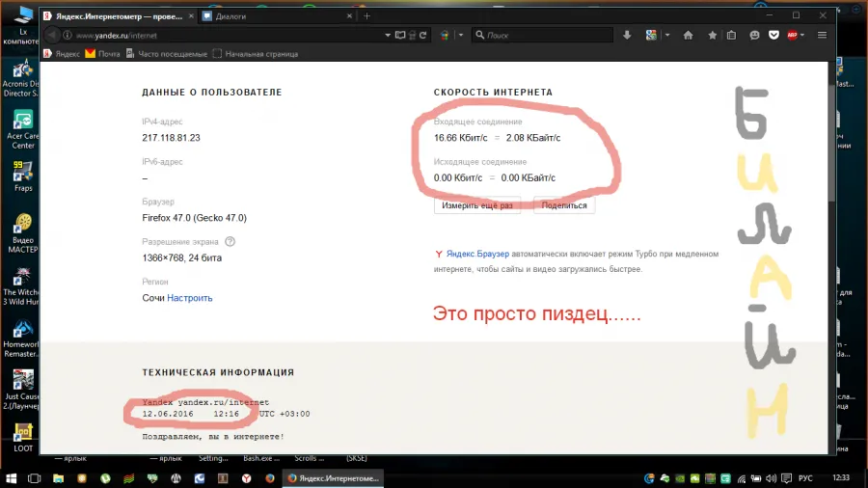Open the Почта bookmark
The image size is (868, 488).
pos(102,54)
